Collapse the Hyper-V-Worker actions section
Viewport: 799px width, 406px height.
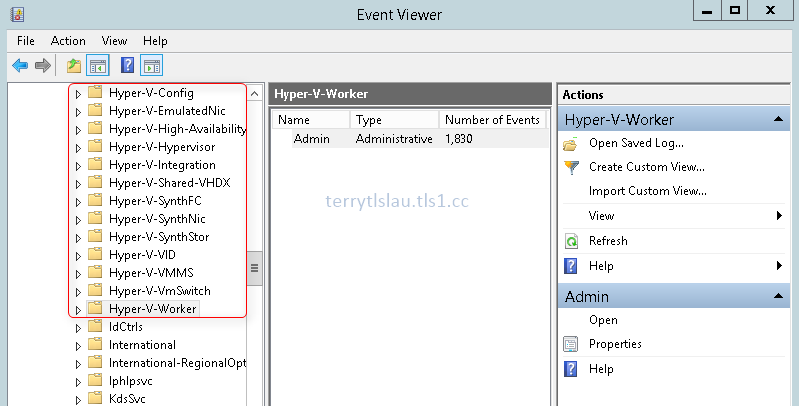[x=778, y=119]
